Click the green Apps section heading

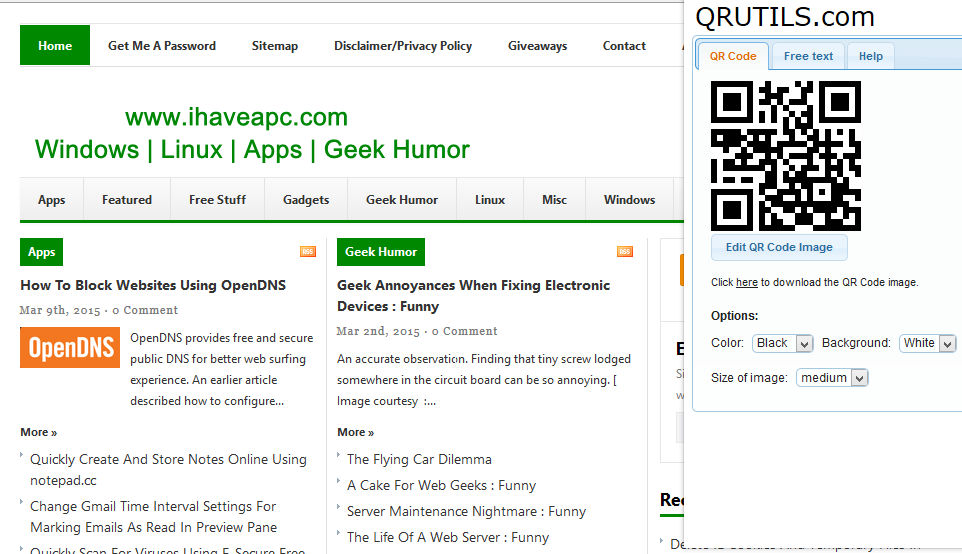(x=42, y=252)
